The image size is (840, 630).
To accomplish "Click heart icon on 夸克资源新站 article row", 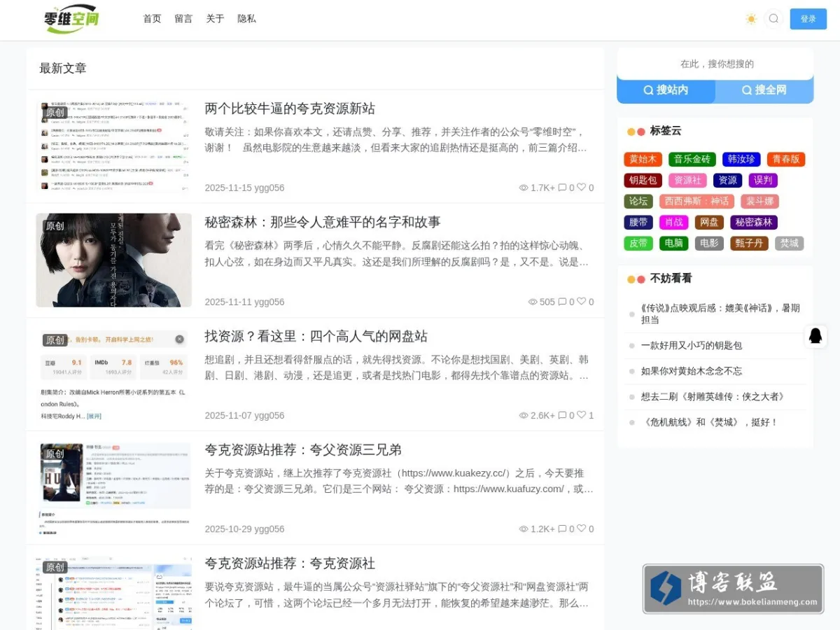I will click(x=581, y=188).
